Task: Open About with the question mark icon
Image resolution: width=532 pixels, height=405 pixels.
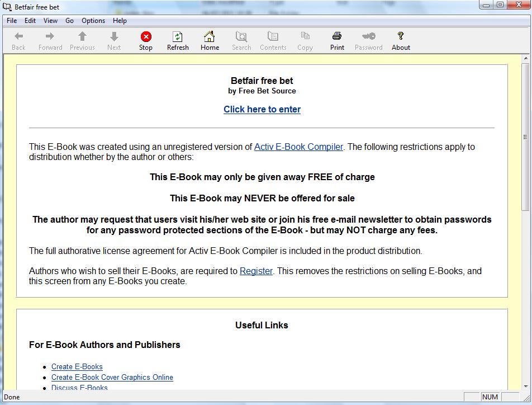Action: [401, 36]
